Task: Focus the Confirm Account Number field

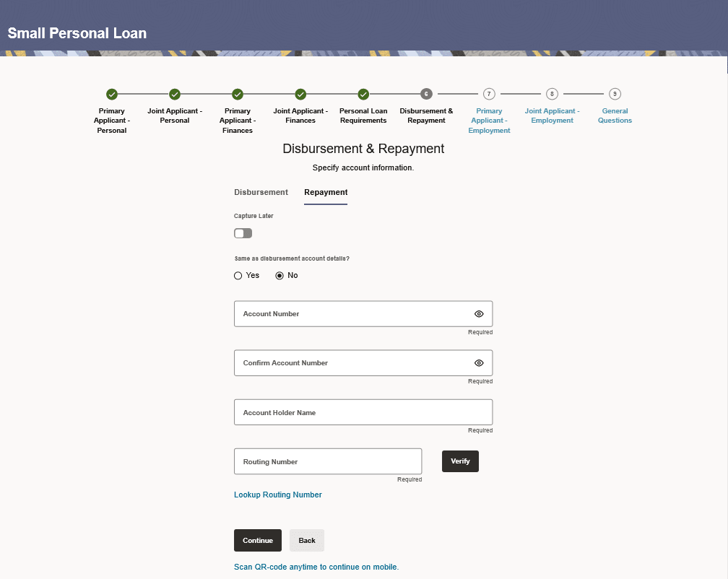Action: [x=363, y=363]
